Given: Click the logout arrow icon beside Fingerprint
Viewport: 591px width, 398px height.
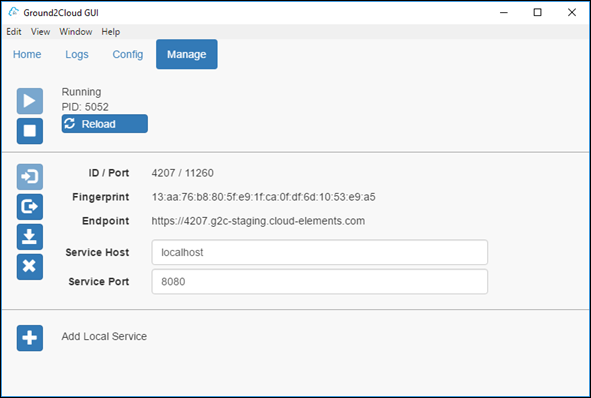Looking at the screenshot, I should click(x=30, y=207).
